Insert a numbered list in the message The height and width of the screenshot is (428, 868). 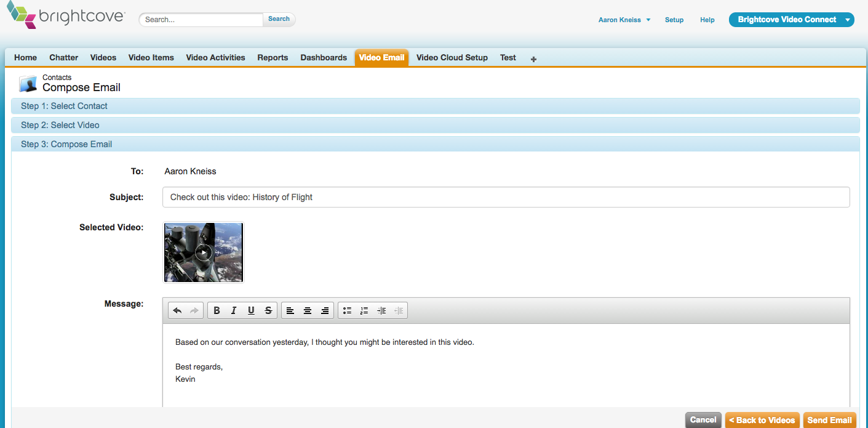click(x=364, y=311)
